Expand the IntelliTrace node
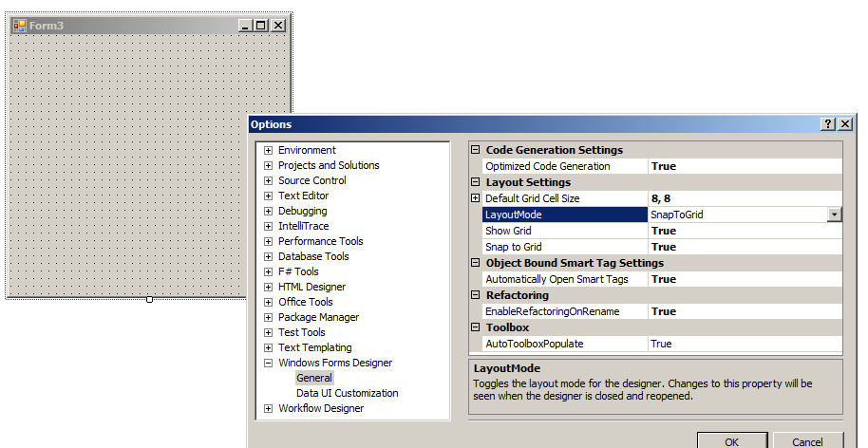The height and width of the screenshot is (448, 868). [x=269, y=226]
